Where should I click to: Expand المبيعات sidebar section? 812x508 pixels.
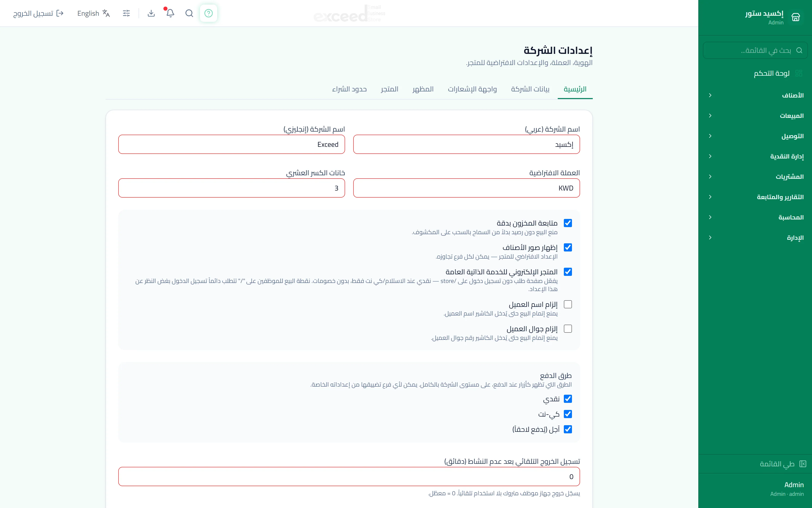755,116
